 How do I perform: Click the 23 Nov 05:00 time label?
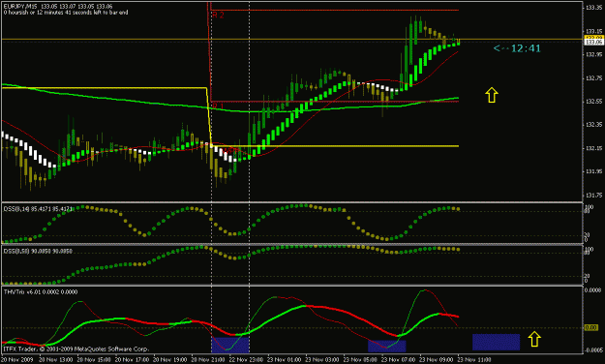(x=360, y=360)
